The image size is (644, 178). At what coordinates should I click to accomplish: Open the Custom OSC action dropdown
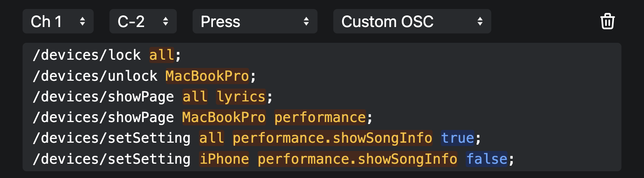[x=412, y=21]
